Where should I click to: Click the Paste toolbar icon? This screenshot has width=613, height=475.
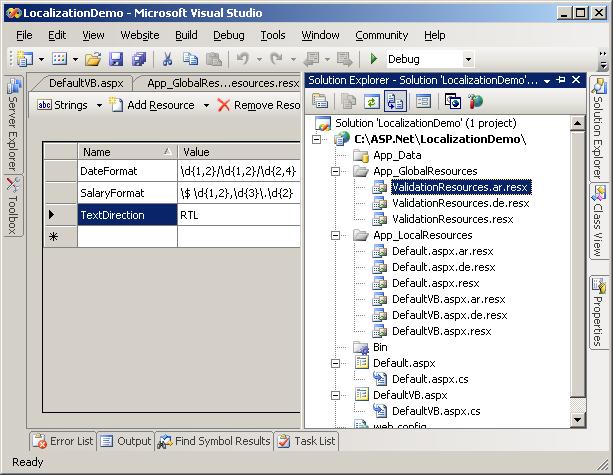213,59
